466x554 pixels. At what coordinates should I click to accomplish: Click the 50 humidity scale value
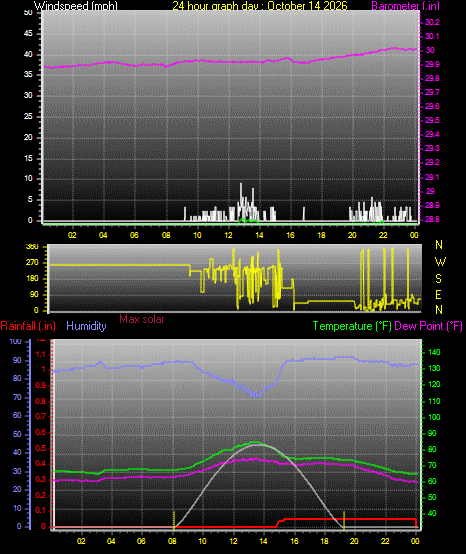click(x=17, y=434)
